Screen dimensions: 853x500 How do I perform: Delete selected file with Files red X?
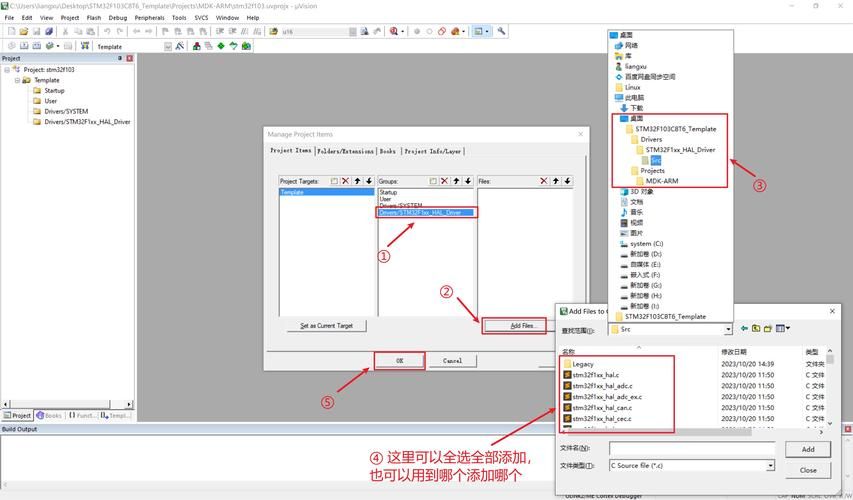tap(544, 181)
